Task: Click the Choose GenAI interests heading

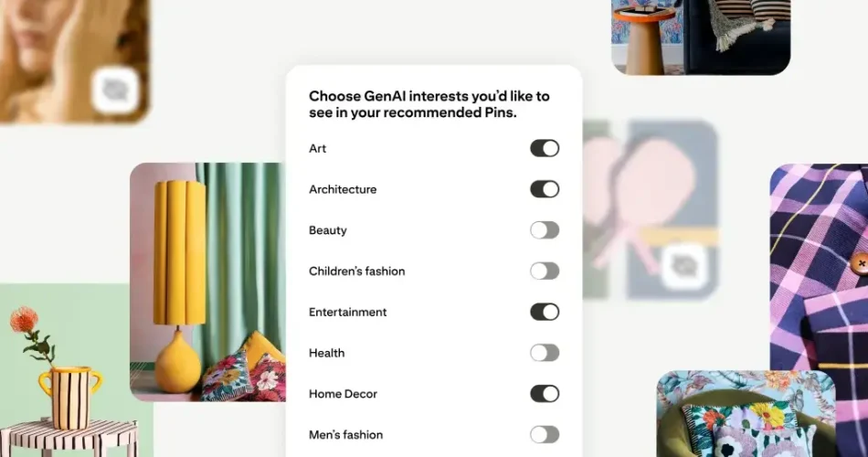Action: [429, 104]
